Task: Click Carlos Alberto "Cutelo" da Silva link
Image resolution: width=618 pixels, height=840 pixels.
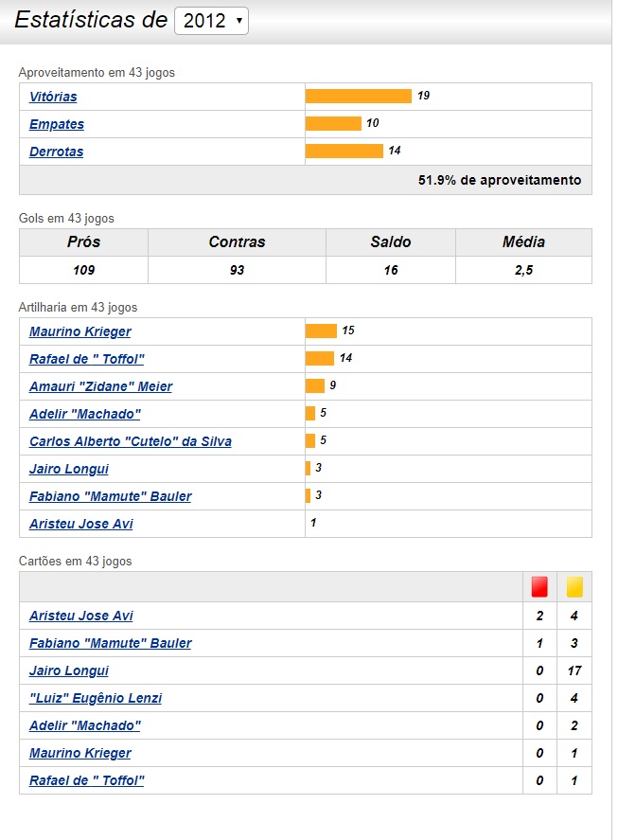Action: click(x=130, y=441)
